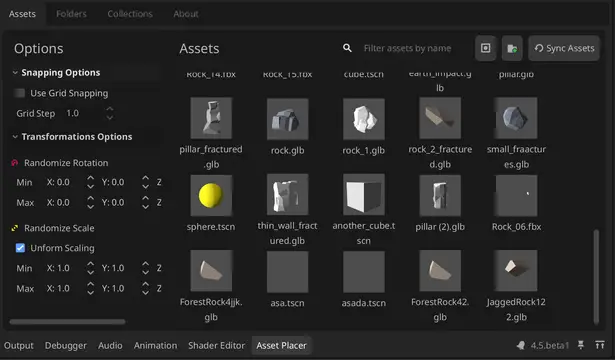
Task: Click the Assets vertical scrollbar
Action: point(596,276)
